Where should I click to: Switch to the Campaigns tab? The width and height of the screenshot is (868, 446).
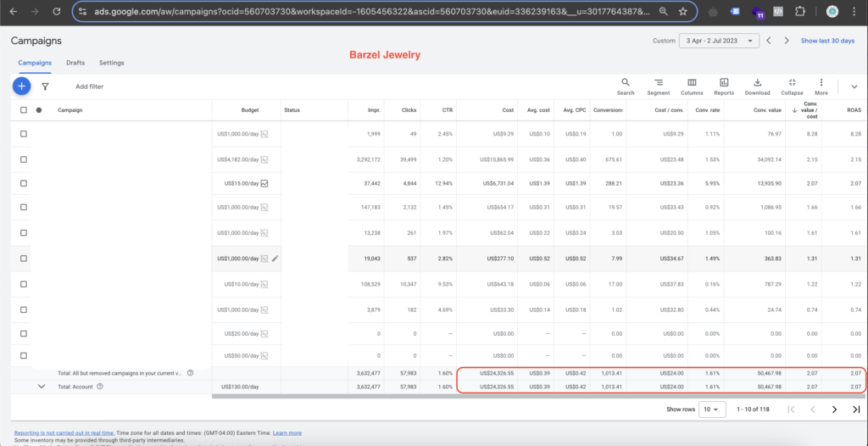(35, 63)
